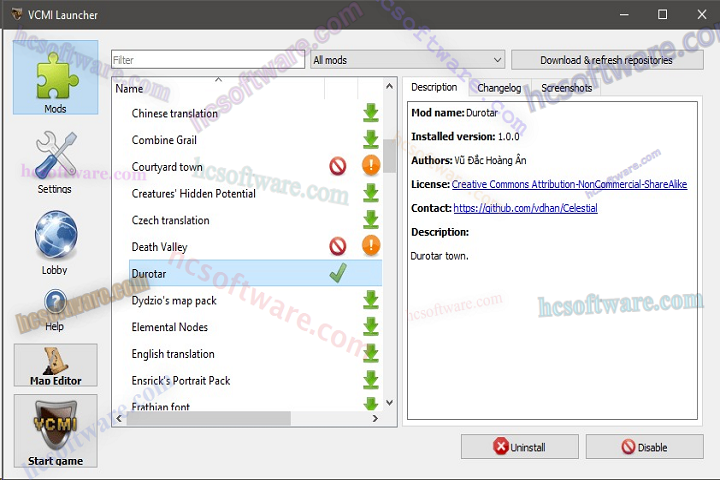Download Creatures' Hidden Potential via green arrow
The height and width of the screenshot is (480, 720).
click(x=371, y=193)
